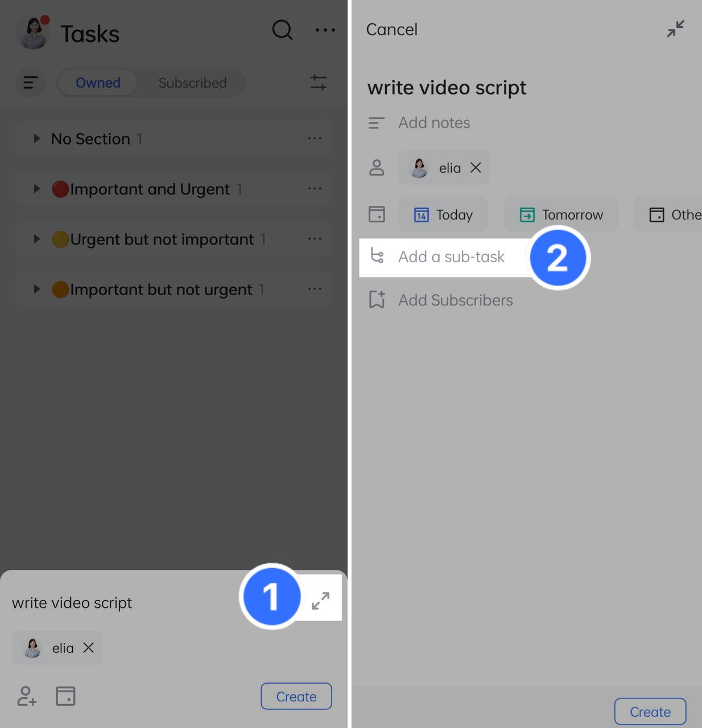Set due date to Tomorrow

(x=561, y=214)
